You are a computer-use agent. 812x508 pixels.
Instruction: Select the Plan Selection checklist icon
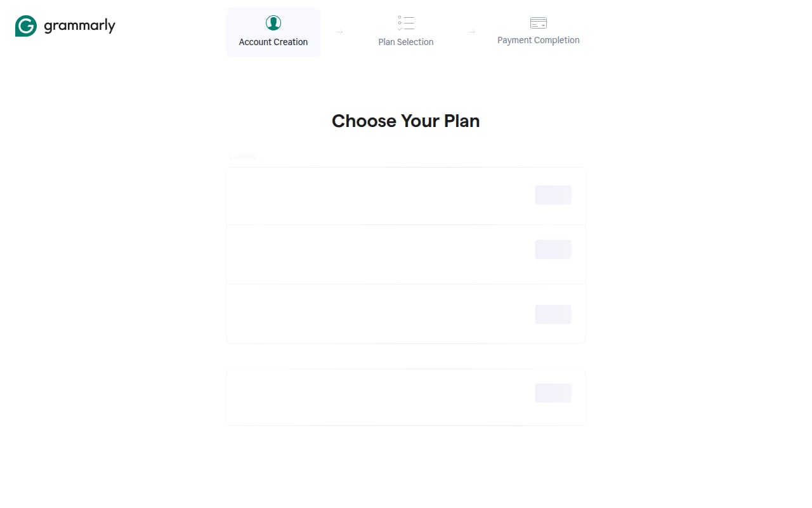(406, 23)
